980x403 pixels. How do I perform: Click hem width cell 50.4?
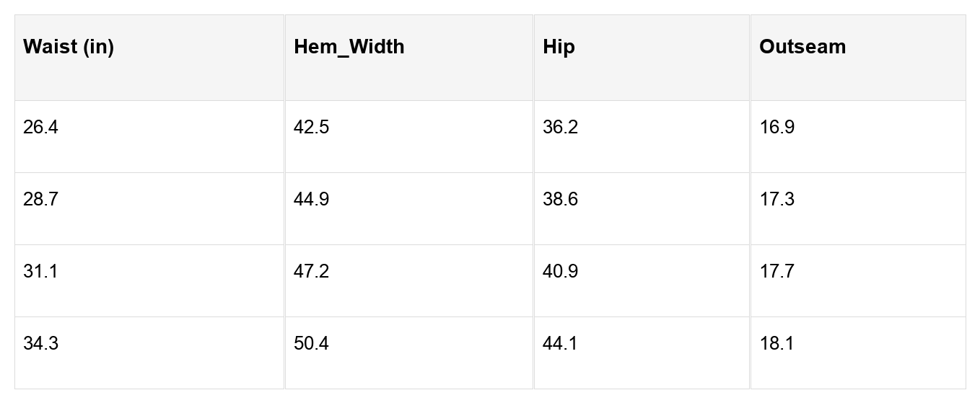tap(311, 344)
